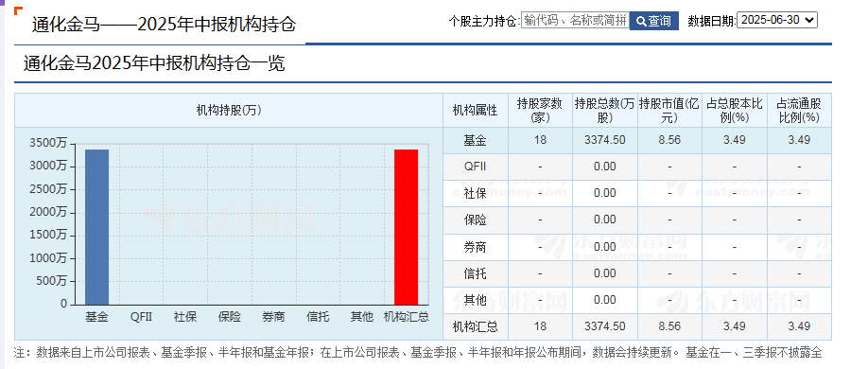This screenshot has width=868, height=369.
Task: Select the 社保 row in the table
Action: click(x=637, y=193)
